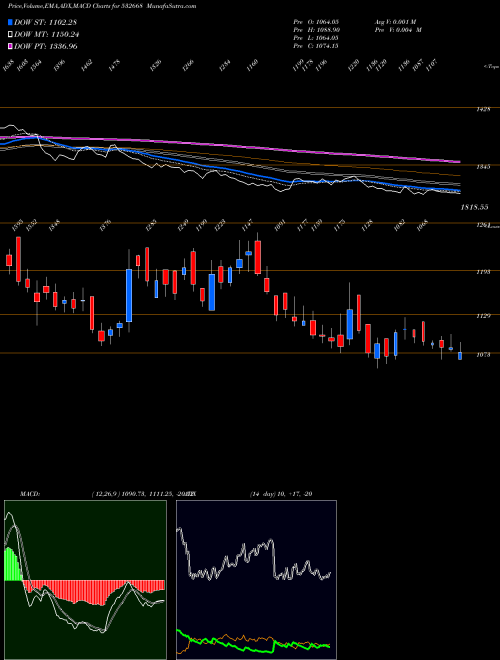Click the 'Pre C: 1074.15' value
This screenshot has height=660, width=500.
pyautogui.click(x=316, y=45)
